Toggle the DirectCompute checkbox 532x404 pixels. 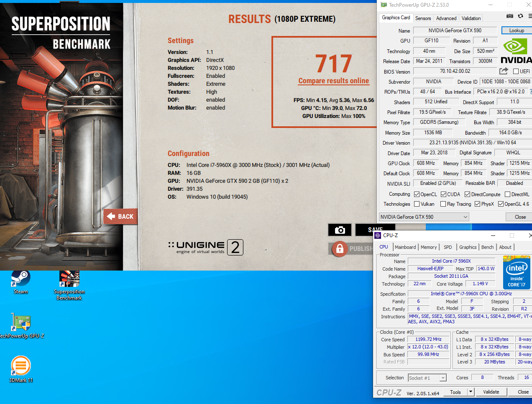(467, 194)
